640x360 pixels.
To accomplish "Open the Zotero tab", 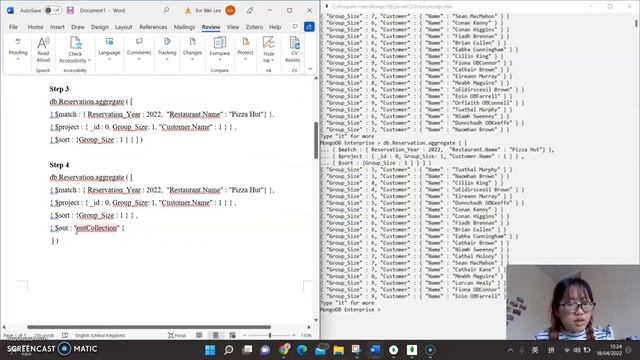I will point(254,27).
